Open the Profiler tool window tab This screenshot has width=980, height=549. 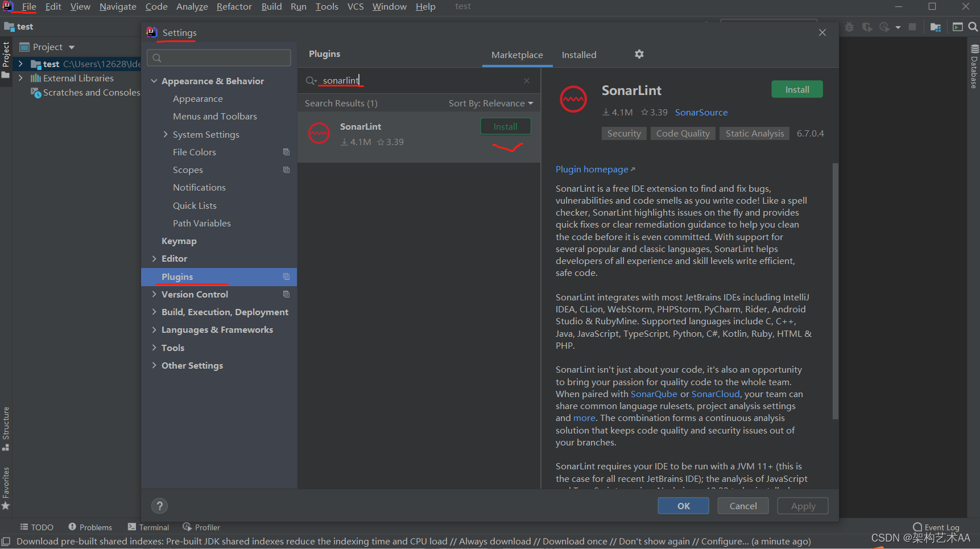pos(201,527)
